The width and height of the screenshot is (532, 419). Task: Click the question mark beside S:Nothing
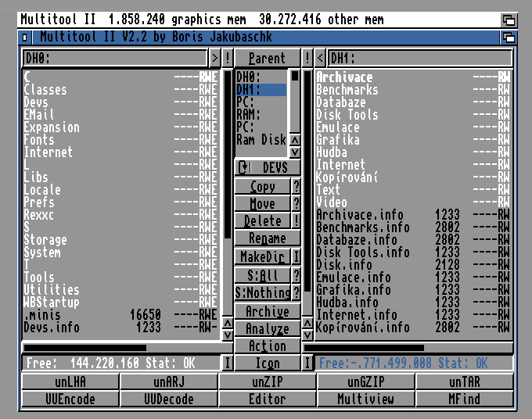pos(297,293)
